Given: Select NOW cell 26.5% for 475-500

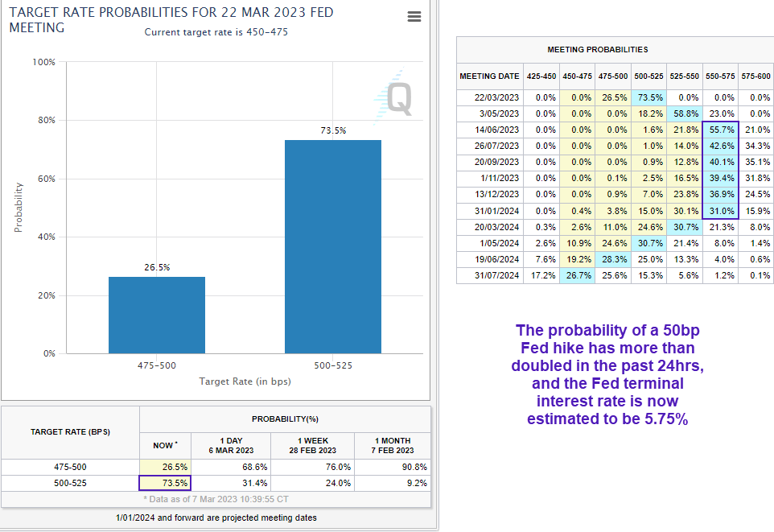Looking at the screenshot, I should pos(166,468).
